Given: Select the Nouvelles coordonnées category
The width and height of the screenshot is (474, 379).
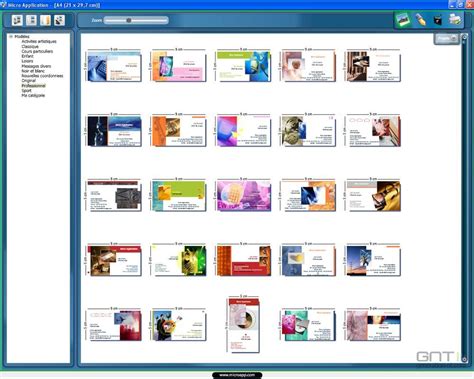Looking at the screenshot, I should [42, 76].
